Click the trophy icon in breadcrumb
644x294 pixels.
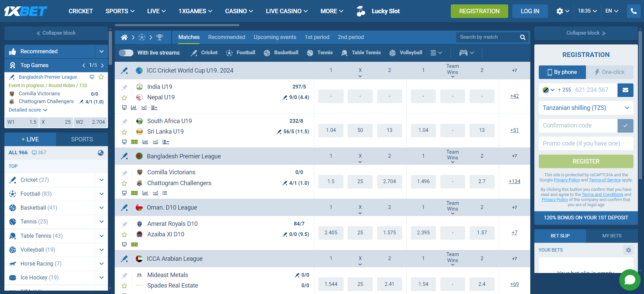160,37
